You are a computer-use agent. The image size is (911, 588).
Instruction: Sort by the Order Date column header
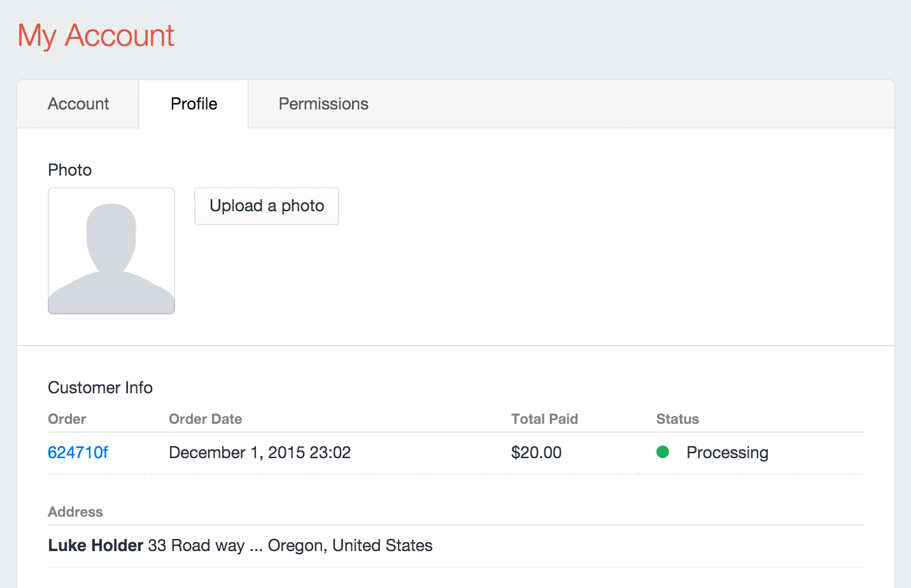(205, 419)
